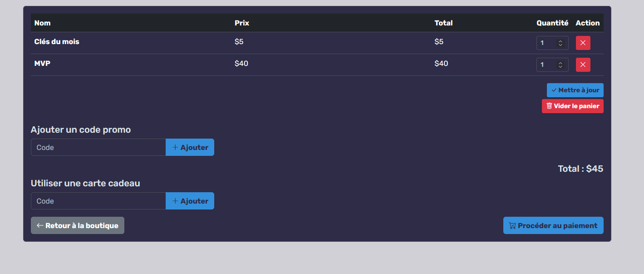
Task: Click quantity spinner arrows for Clés du mois
Action: (560, 43)
